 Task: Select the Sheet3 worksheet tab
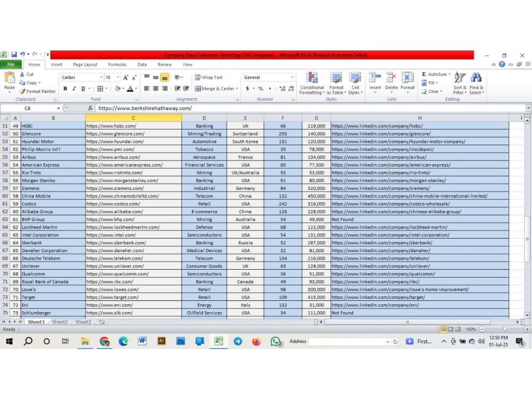83,322
